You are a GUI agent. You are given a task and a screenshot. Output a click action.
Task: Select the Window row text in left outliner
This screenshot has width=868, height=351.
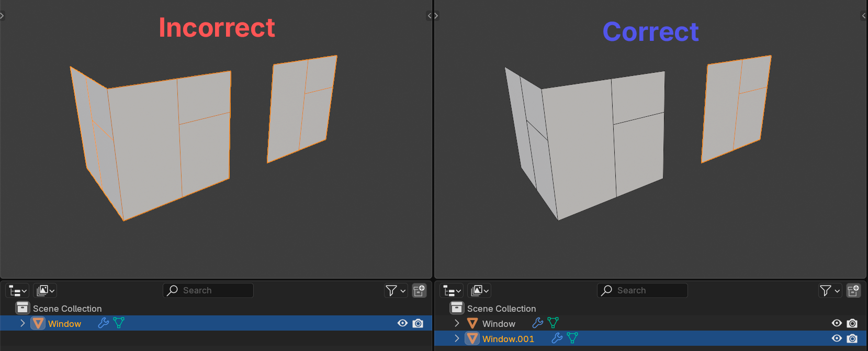click(x=64, y=324)
